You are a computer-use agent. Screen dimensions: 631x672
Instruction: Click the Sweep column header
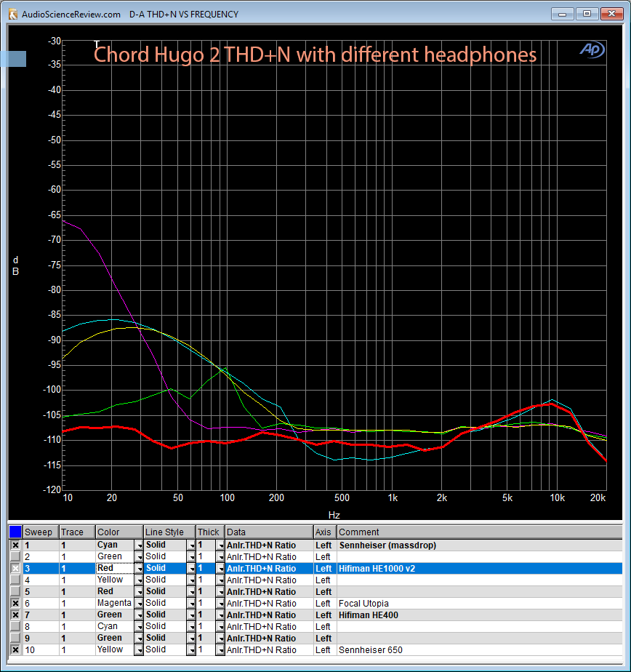pyautogui.click(x=41, y=532)
